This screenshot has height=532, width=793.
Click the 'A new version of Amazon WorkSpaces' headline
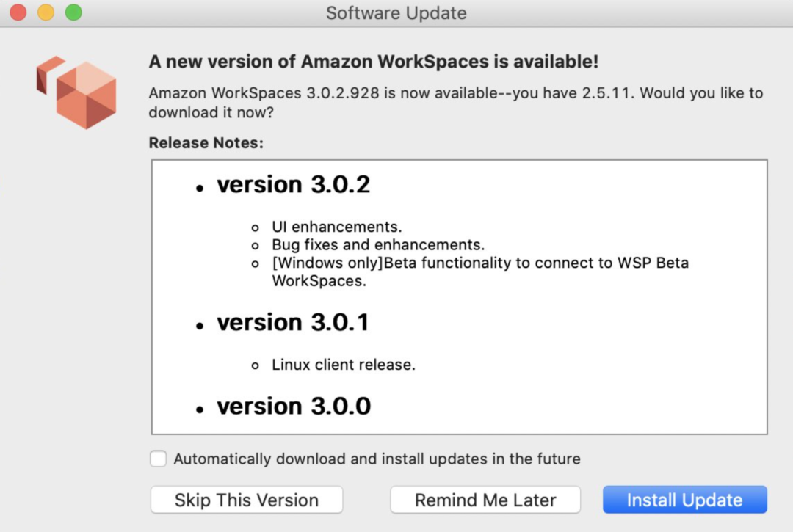point(373,62)
